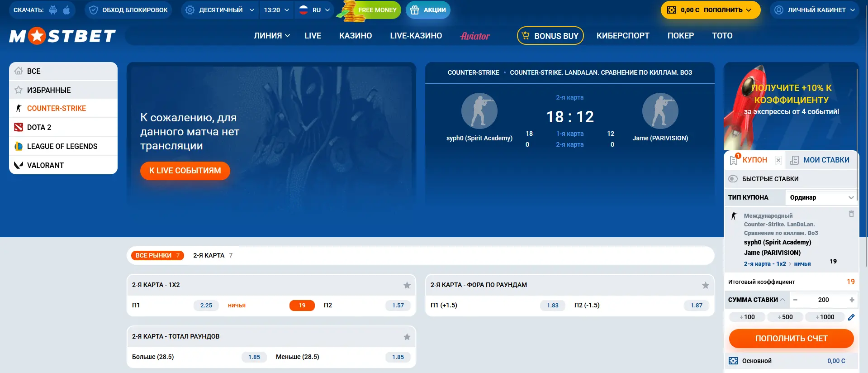Select the 2-я карта markets tab
This screenshot has width=868, height=373.
coord(213,255)
